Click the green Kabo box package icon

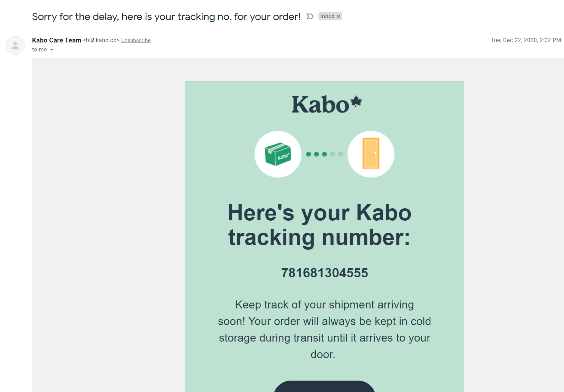click(278, 154)
